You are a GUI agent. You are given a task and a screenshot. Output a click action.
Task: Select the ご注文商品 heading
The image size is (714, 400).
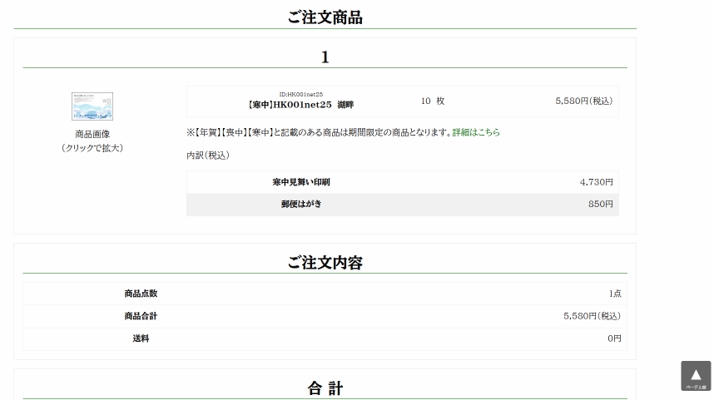coord(325,17)
